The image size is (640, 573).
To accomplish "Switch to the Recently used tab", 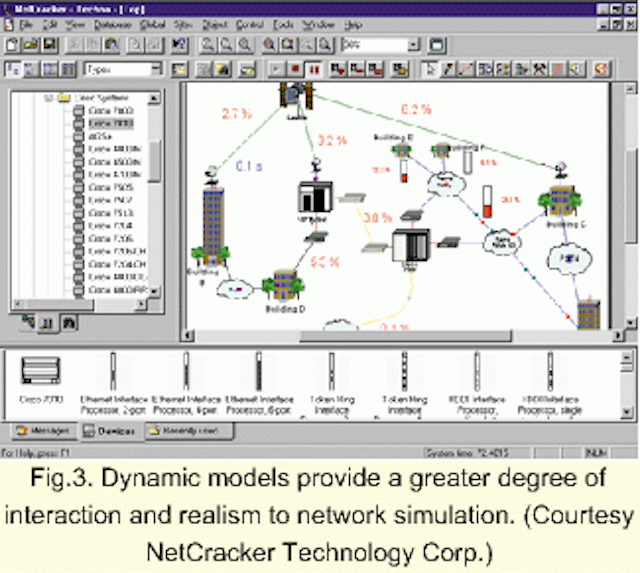I will tap(189, 431).
